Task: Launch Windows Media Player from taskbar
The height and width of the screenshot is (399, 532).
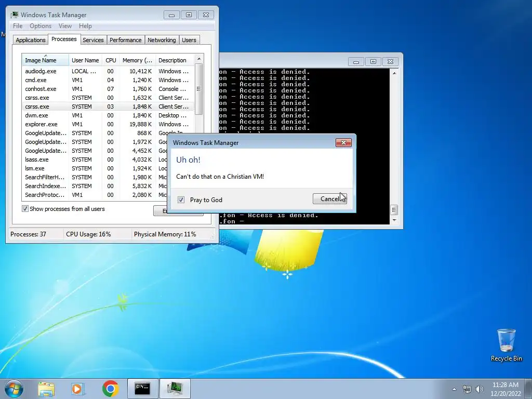Action: click(x=78, y=389)
